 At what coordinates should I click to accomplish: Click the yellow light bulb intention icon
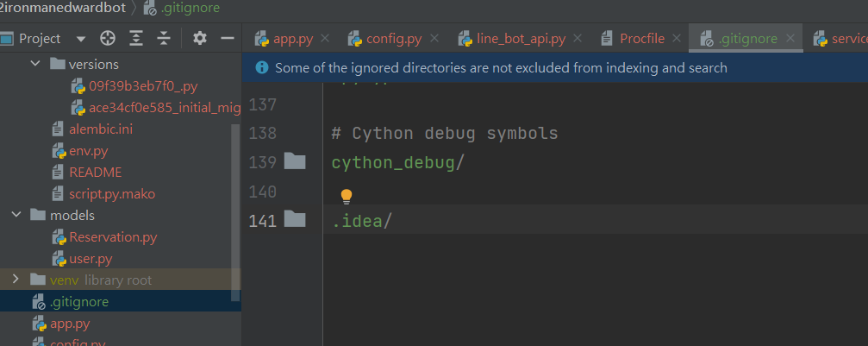(x=347, y=196)
